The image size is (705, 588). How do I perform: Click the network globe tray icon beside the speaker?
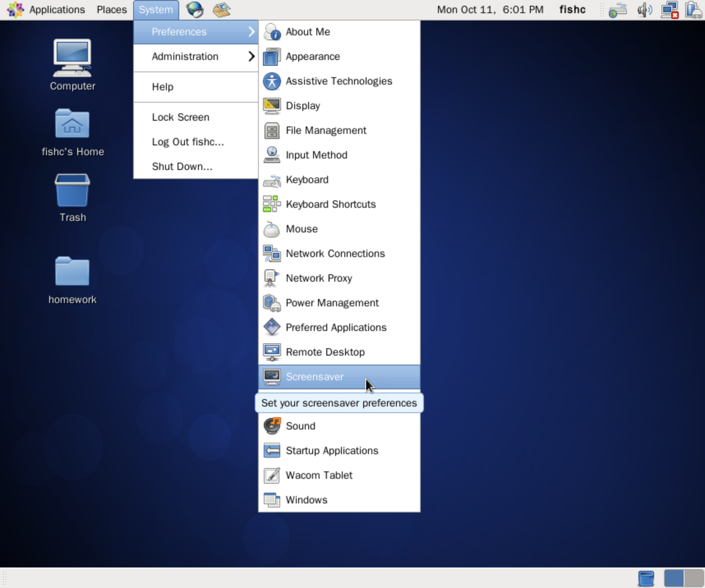click(x=618, y=10)
